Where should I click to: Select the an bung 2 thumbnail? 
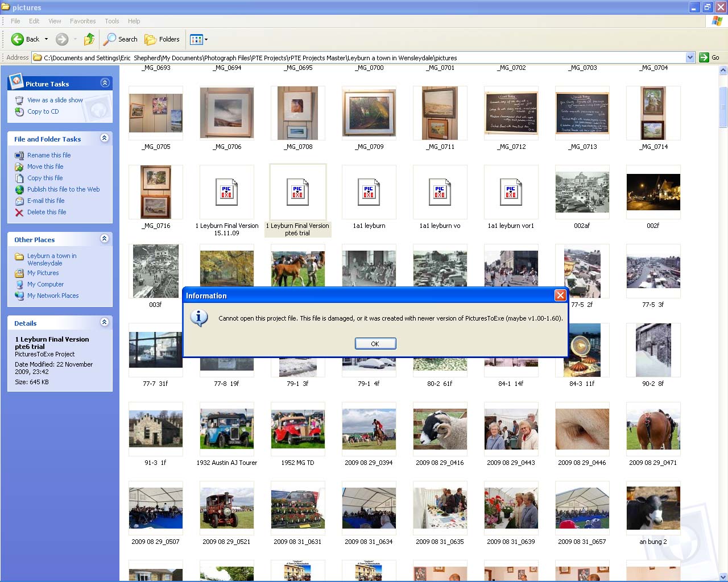[x=653, y=508]
